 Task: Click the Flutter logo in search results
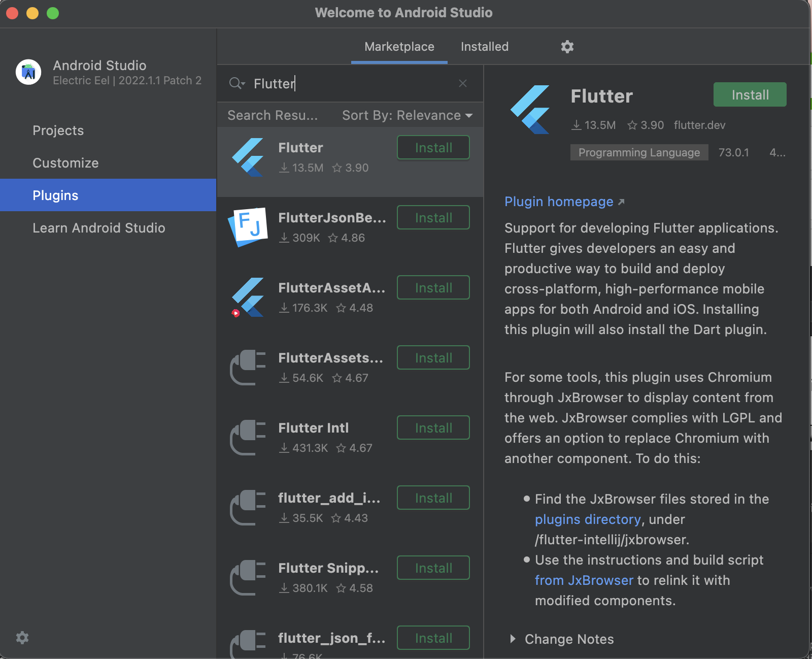click(x=248, y=157)
